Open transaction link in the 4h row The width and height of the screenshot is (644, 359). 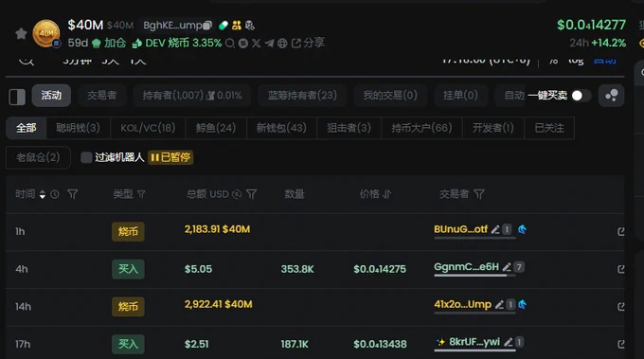pyautogui.click(x=620, y=269)
